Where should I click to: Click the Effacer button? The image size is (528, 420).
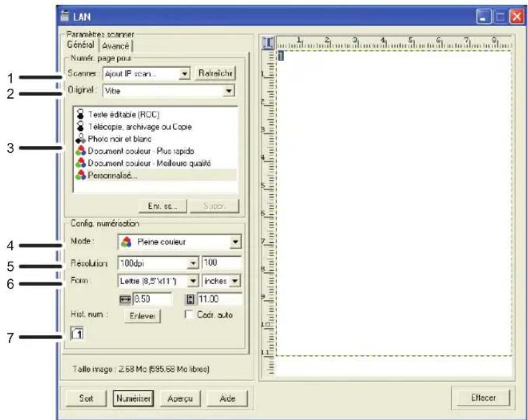483,398
